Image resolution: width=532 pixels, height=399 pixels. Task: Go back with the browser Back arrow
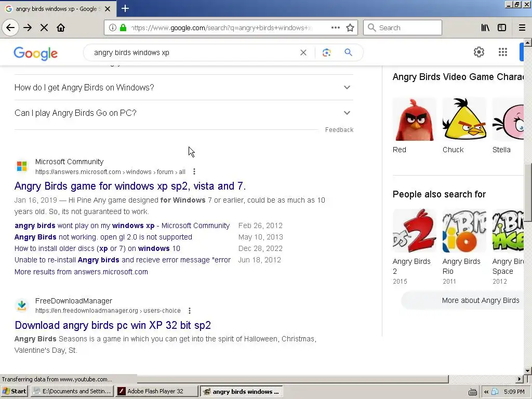click(10, 28)
